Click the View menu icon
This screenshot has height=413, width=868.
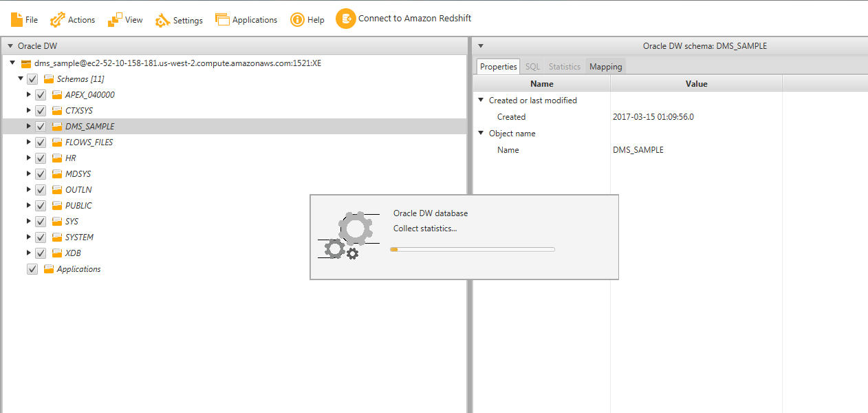115,19
